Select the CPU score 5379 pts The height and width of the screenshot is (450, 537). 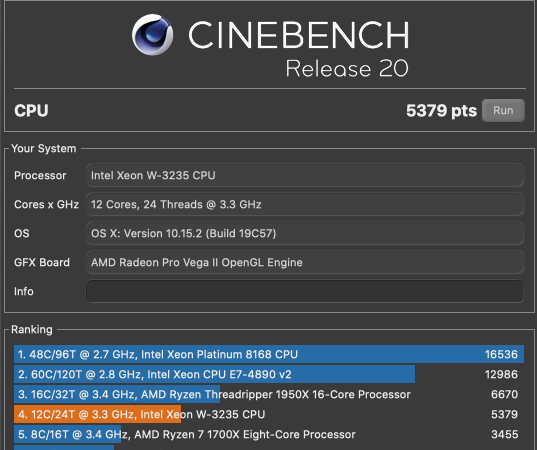point(441,111)
